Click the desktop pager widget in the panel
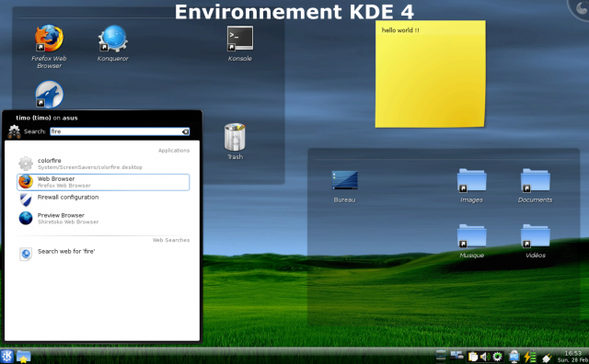This screenshot has width=589, height=364. click(x=456, y=355)
